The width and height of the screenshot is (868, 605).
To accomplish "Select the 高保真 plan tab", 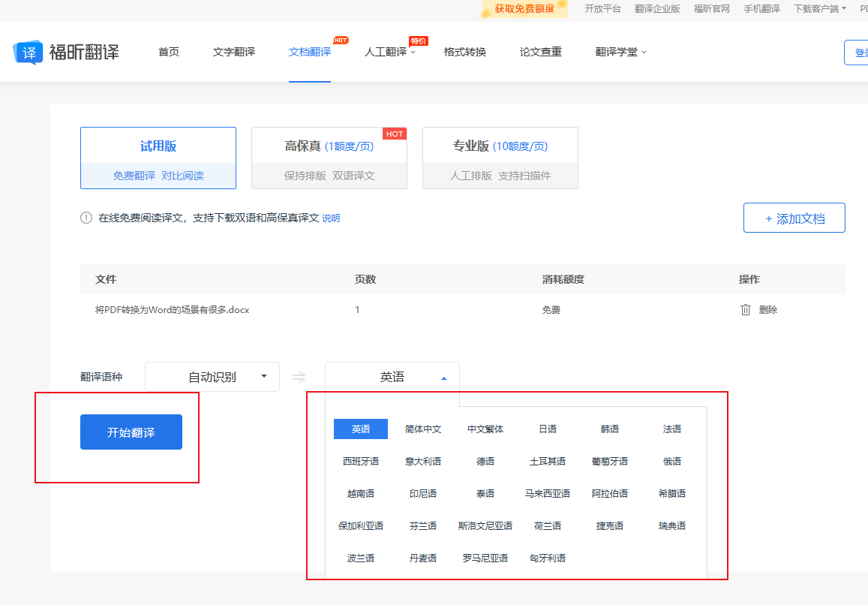I will click(329, 158).
